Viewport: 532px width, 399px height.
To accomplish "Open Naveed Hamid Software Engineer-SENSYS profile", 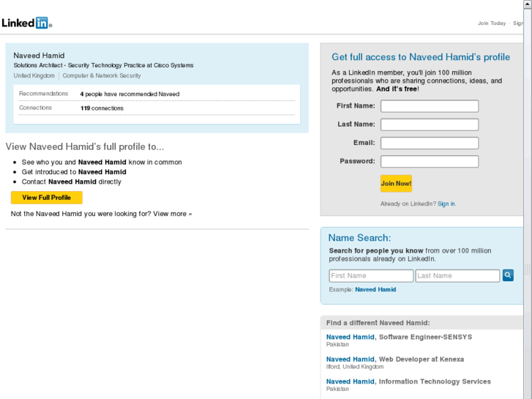I will point(350,337).
